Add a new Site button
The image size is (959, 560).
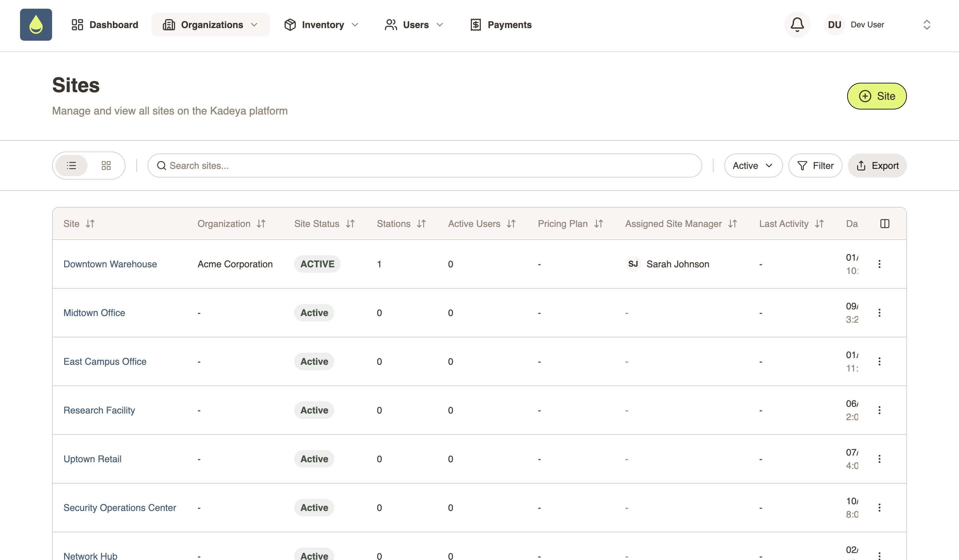(877, 96)
